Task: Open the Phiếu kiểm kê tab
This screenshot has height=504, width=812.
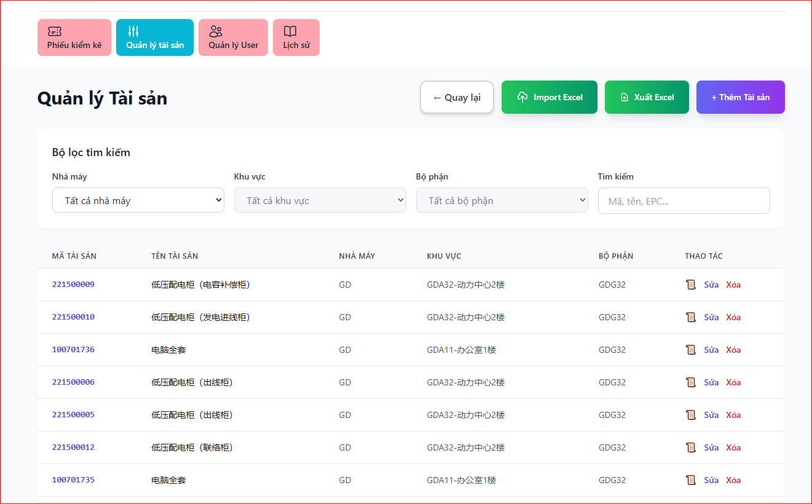Action: point(74,37)
